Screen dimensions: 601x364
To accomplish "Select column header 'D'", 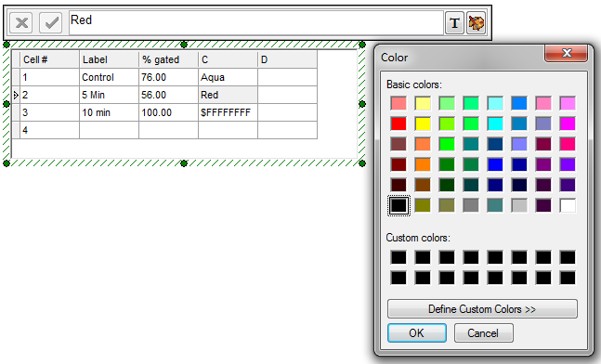I will (x=287, y=59).
